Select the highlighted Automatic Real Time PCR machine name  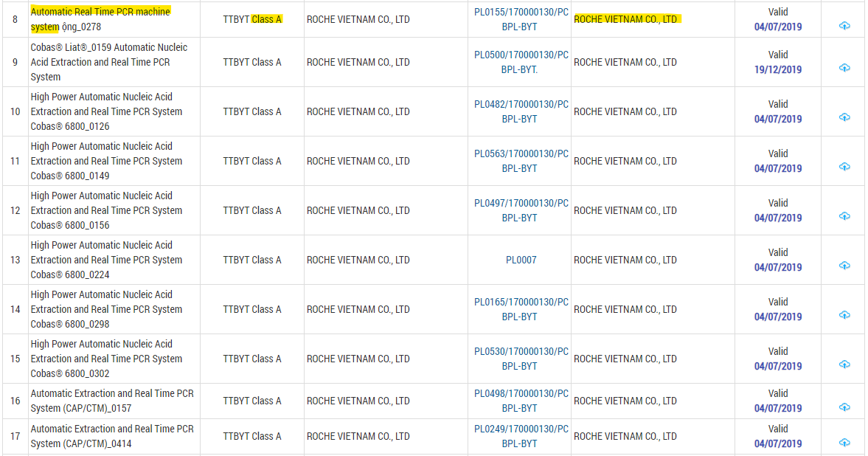point(100,12)
